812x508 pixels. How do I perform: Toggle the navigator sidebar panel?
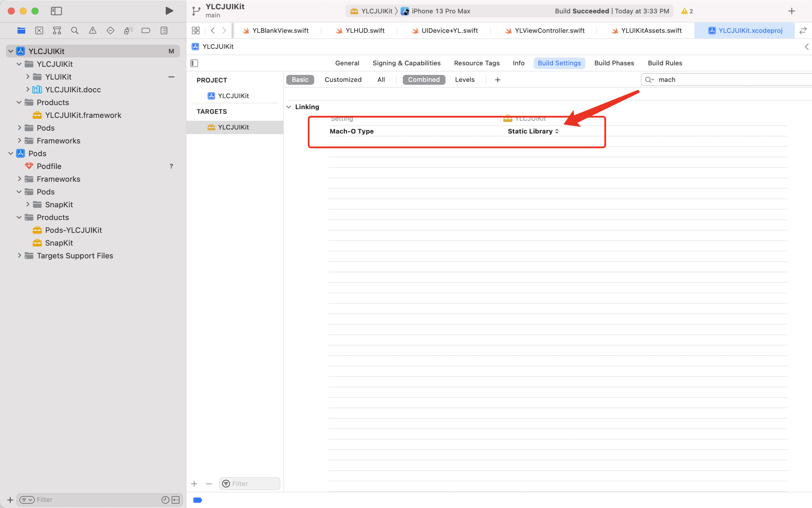(x=56, y=11)
